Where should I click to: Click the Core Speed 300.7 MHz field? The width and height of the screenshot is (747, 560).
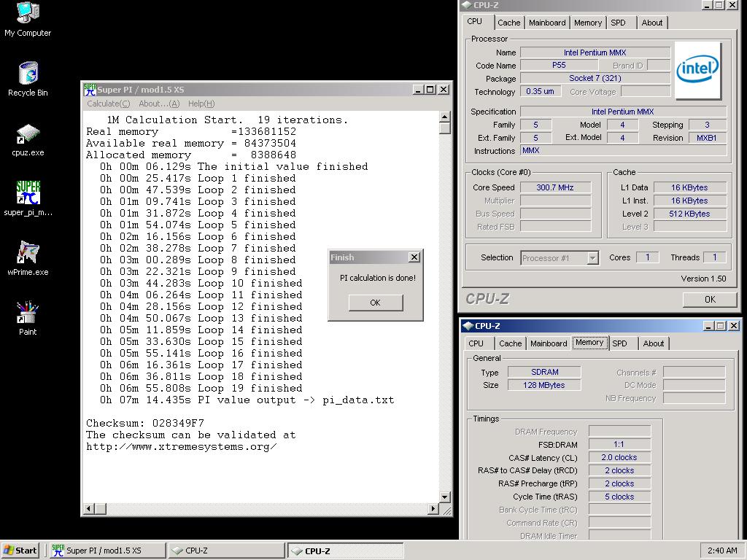pyautogui.click(x=555, y=187)
